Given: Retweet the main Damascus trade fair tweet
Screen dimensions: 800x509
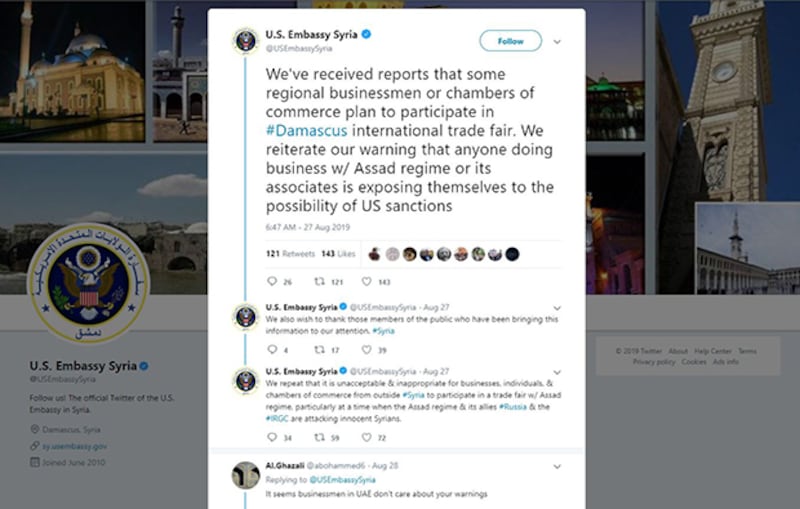Looking at the screenshot, I should pyautogui.click(x=319, y=281).
